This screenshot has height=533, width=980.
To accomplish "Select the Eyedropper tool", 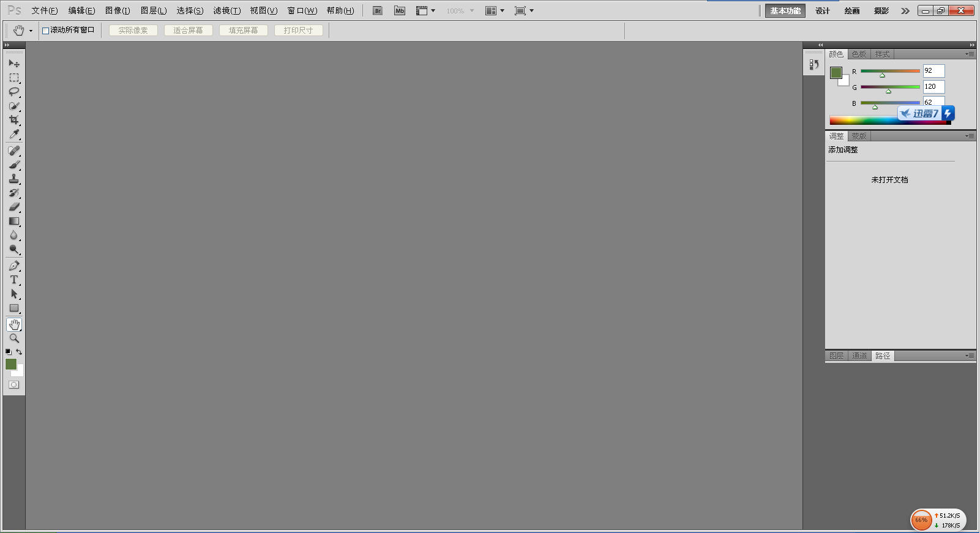I will [13, 134].
